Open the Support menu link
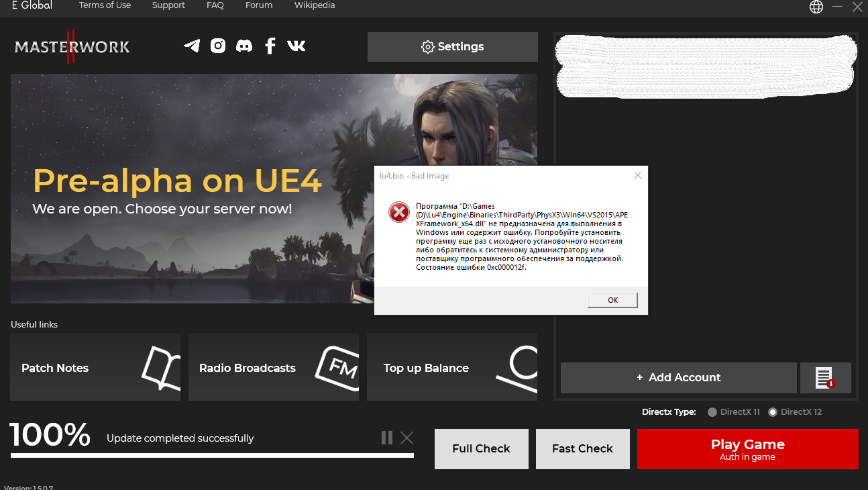This screenshot has width=868, height=490. tap(168, 5)
